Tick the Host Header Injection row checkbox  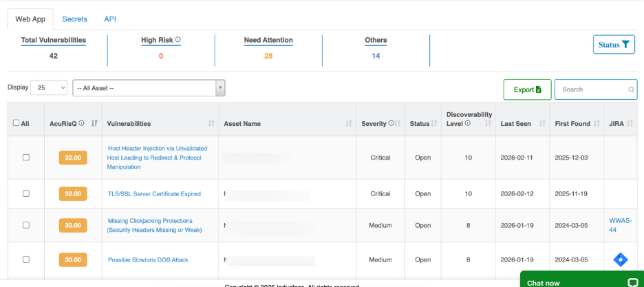(x=26, y=158)
